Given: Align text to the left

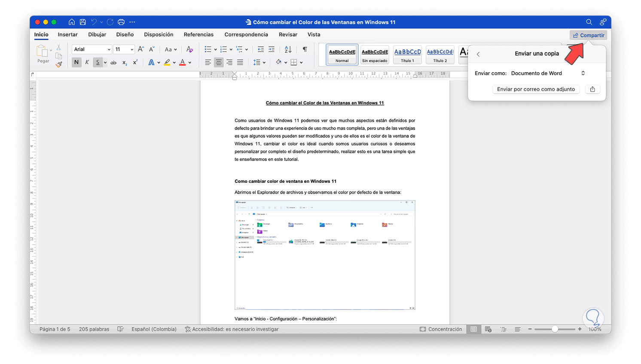Looking at the screenshot, I should (x=208, y=63).
